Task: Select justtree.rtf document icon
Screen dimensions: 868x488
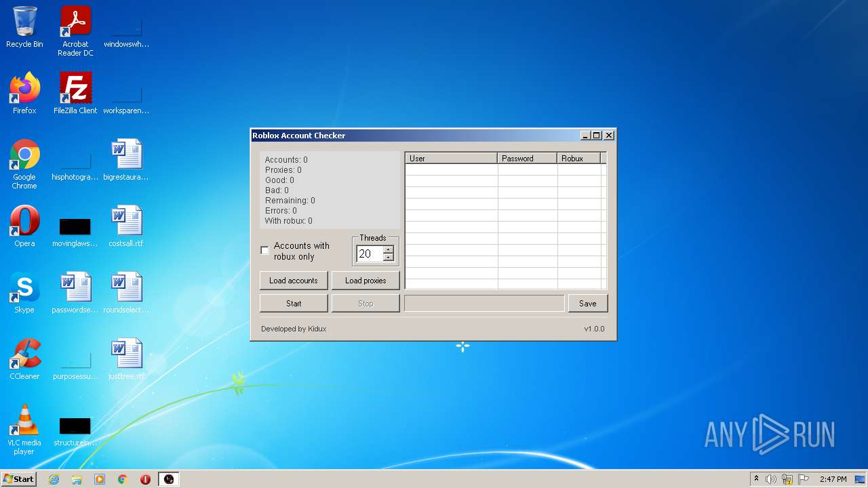Action: [x=126, y=359]
